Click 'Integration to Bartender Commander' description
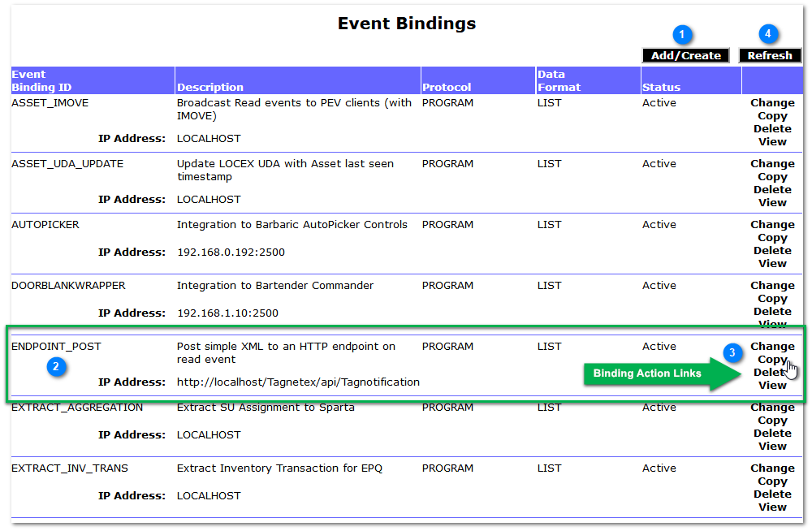The width and height of the screenshot is (812, 531). pos(275,286)
